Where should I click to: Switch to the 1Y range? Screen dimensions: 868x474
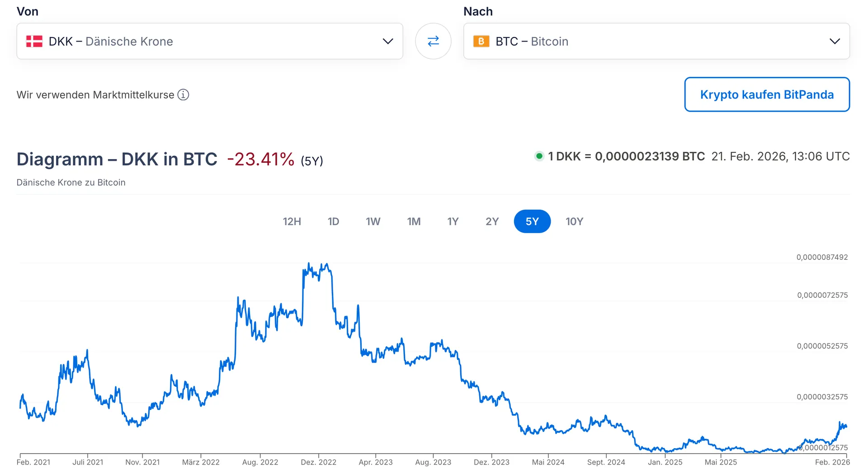coord(453,221)
